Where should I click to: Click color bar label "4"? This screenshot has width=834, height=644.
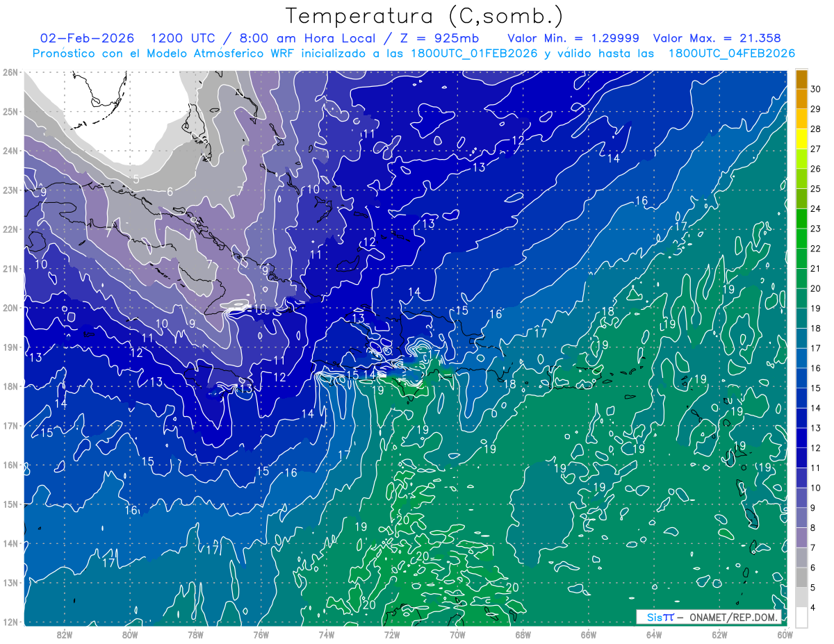(x=813, y=607)
